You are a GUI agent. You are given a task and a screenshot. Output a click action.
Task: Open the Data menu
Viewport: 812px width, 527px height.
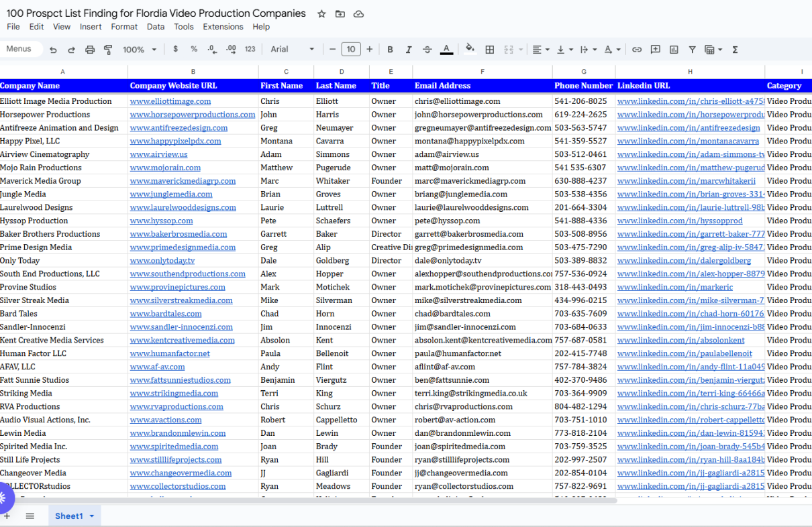156,27
